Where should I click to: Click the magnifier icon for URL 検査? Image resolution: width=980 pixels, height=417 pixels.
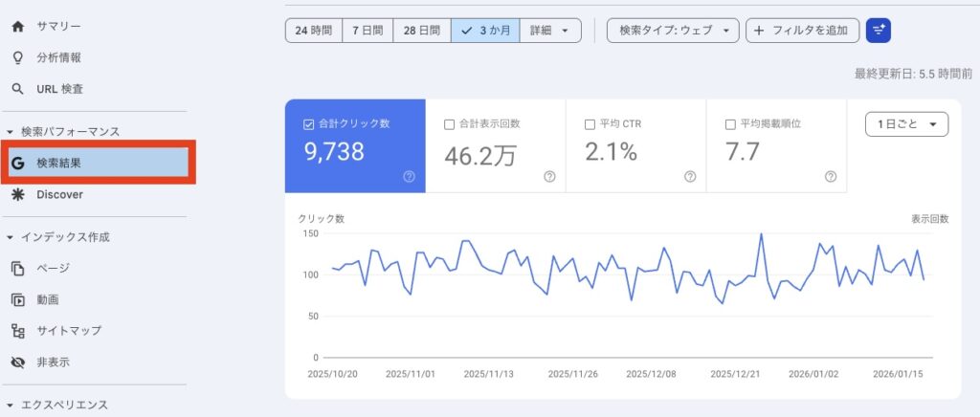pyautogui.click(x=17, y=89)
